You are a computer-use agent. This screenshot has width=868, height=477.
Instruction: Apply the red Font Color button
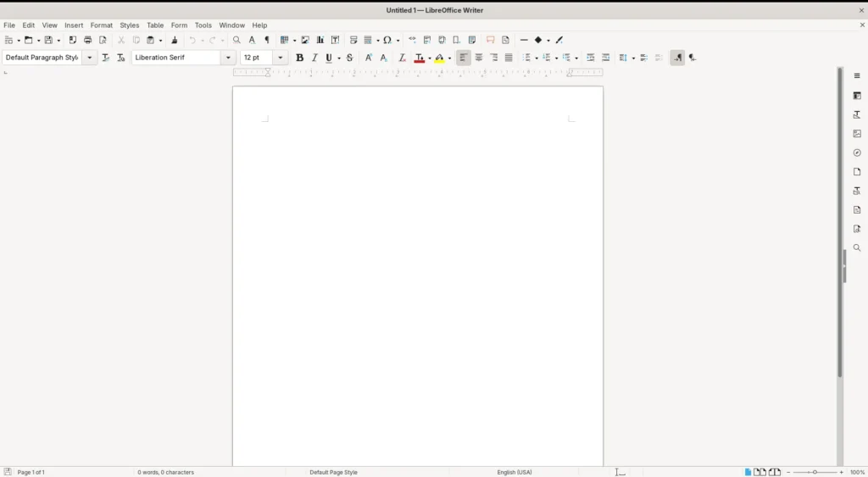click(x=420, y=58)
